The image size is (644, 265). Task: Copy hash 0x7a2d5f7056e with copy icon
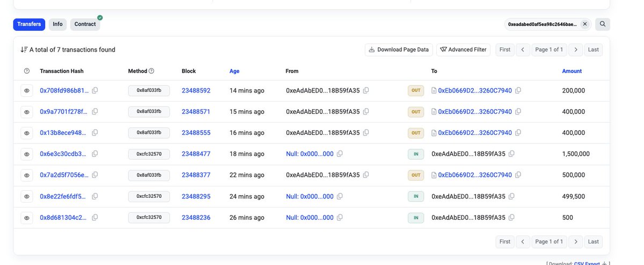tap(95, 175)
